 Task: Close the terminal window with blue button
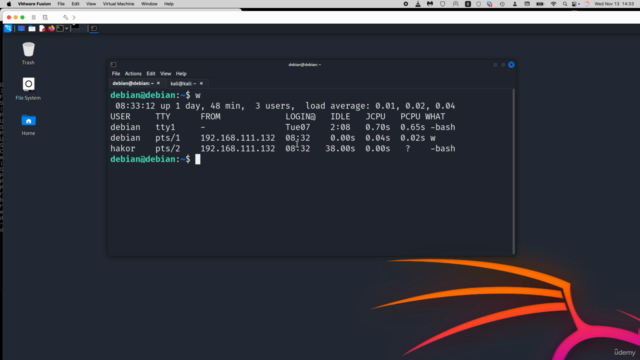[x=511, y=64]
